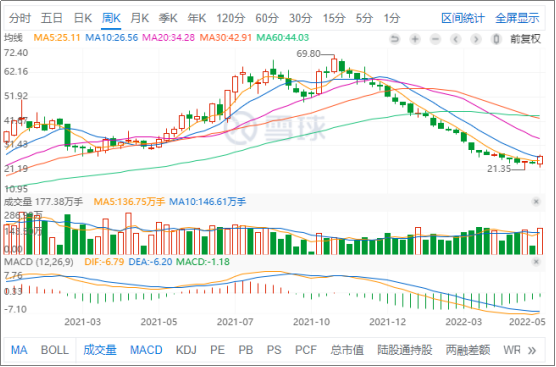Enable the 两融差额 indicator
The image size is (556, 367).
[x=468, y=350]
